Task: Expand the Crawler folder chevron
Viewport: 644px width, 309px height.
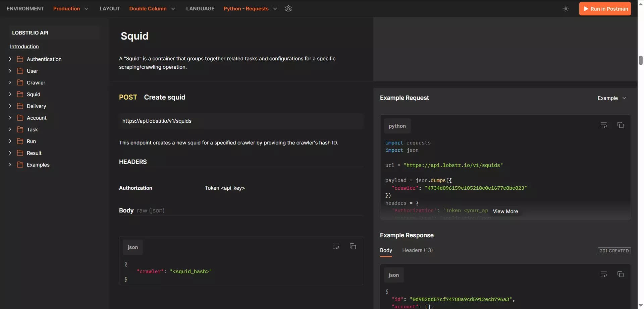Action: pyautogui.click(x=10, y=82)
